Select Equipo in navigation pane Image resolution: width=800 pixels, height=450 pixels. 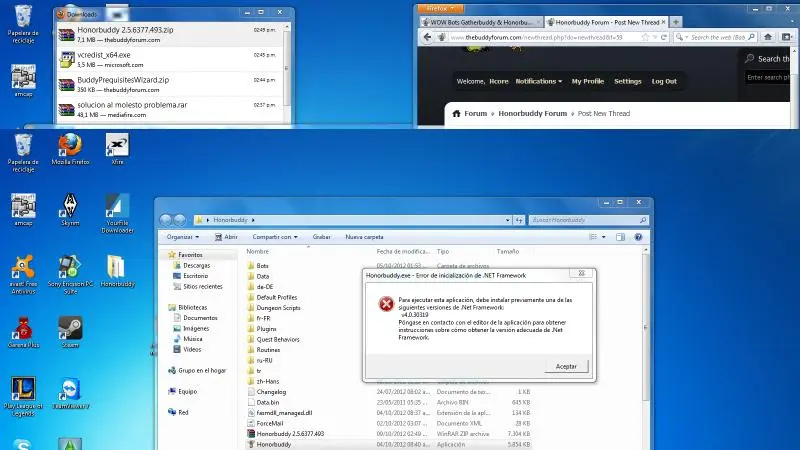pos(187,391)
